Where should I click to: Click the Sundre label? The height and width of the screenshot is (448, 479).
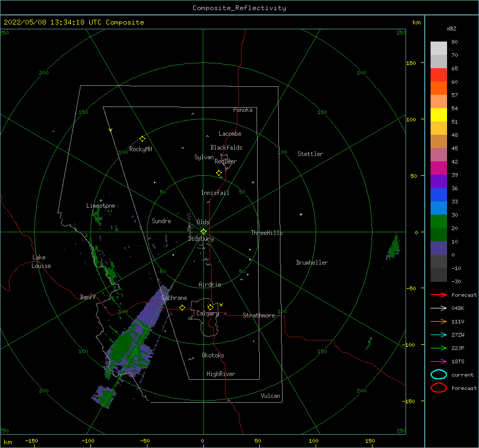click(x=161, y=221)
